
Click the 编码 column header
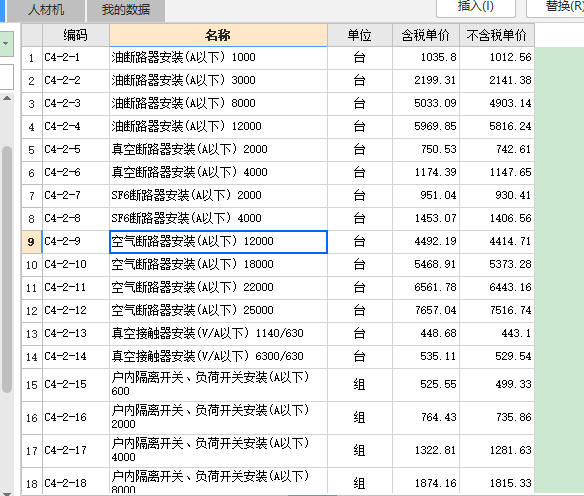coord(76,35)
